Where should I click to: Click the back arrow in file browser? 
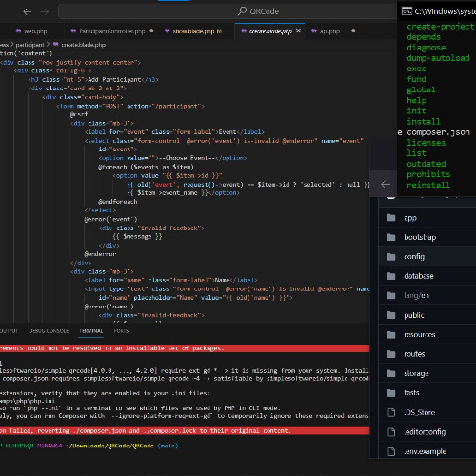386,184
